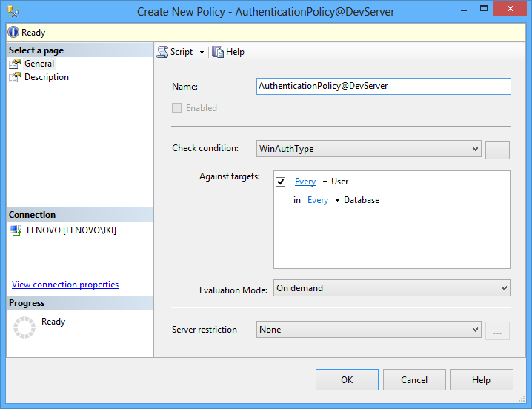Click the ellipsis button beside Check condition

pos(497,150)
